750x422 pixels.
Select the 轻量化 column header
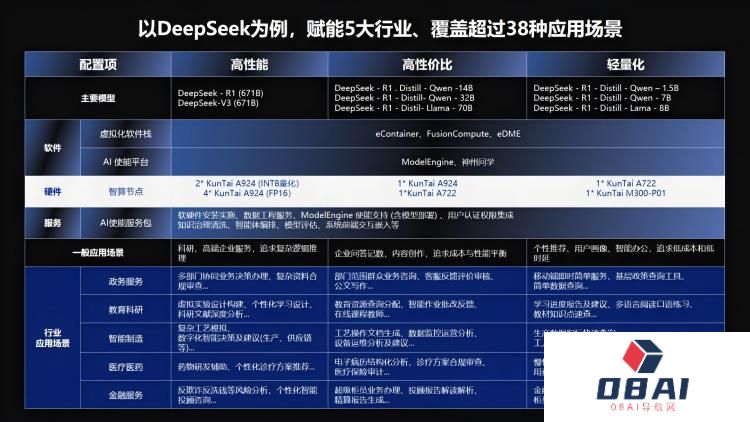pos(625,64)
